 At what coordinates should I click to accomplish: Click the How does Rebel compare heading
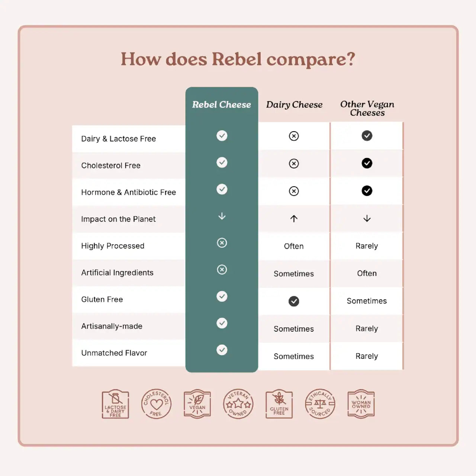click(x=238, y=59)
